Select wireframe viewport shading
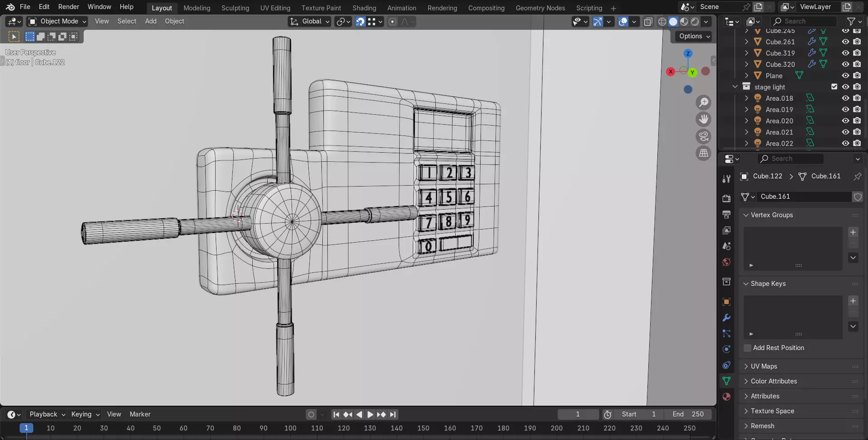The height and width of the screenshot is (440, 868). click(662, 22)
